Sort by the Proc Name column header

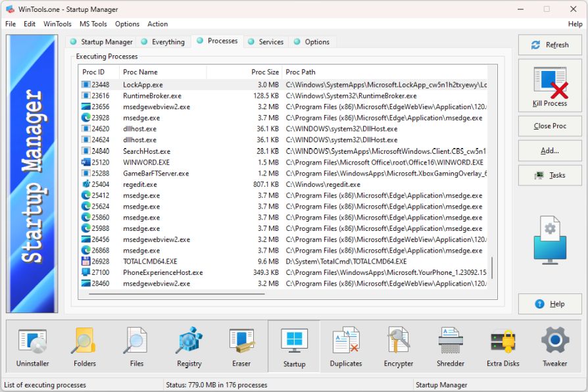(x=162, y=72)
